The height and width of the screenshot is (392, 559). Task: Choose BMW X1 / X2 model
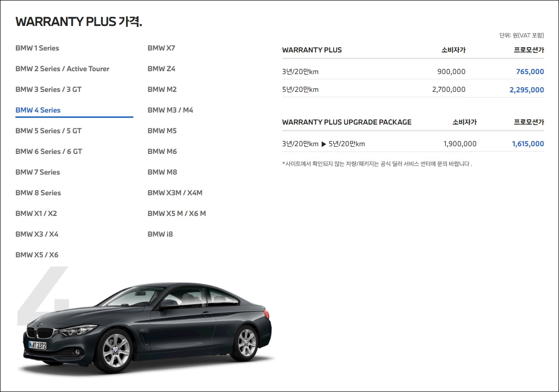(x=36, y=213)
